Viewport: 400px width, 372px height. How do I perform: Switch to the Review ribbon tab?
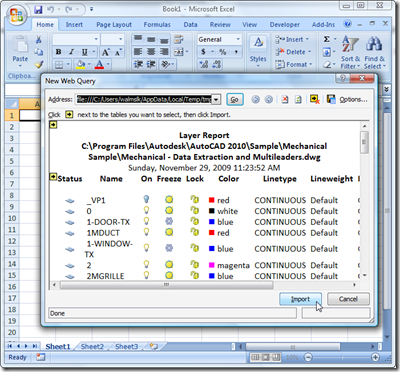[220, 25]
